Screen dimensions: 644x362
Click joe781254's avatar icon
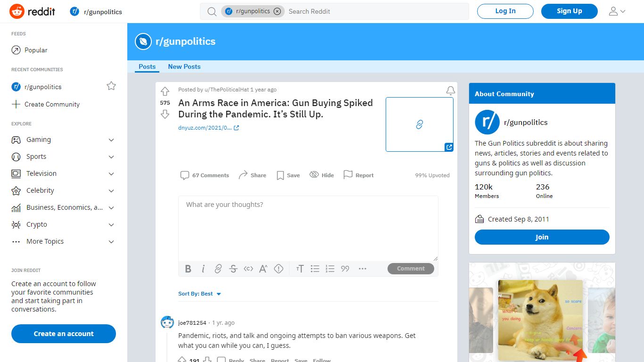167,322
